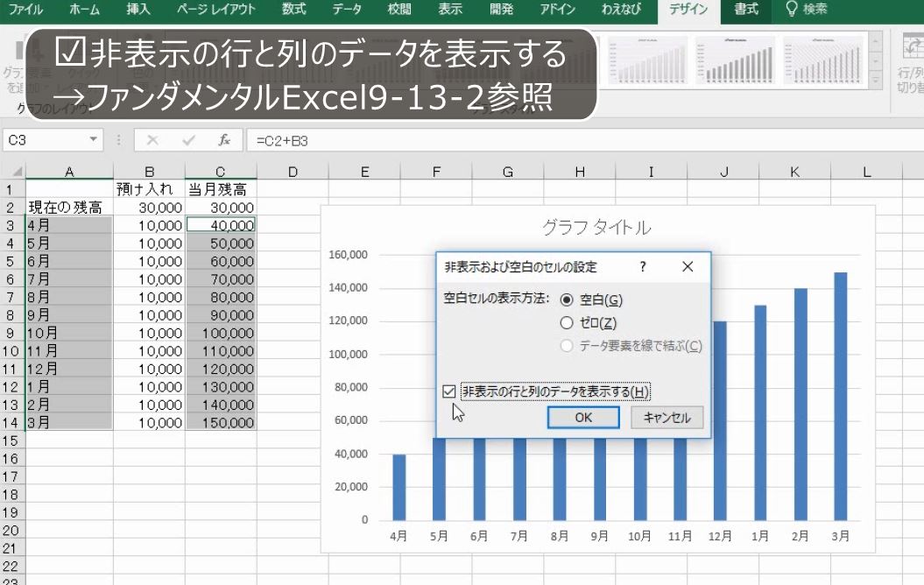Select column B header
The image size is (924, 585).
[x=149, y=172]
